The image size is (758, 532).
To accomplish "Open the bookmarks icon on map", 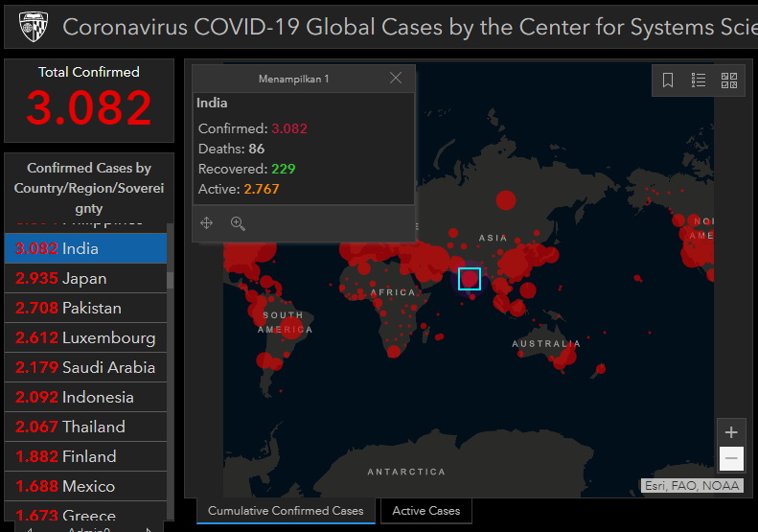I will click(x=668, y=81).
